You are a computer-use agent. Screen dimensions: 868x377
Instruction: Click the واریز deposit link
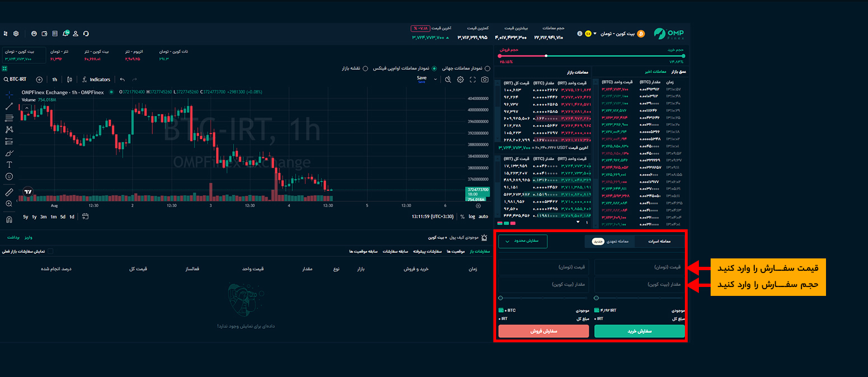tap(28, 237)
